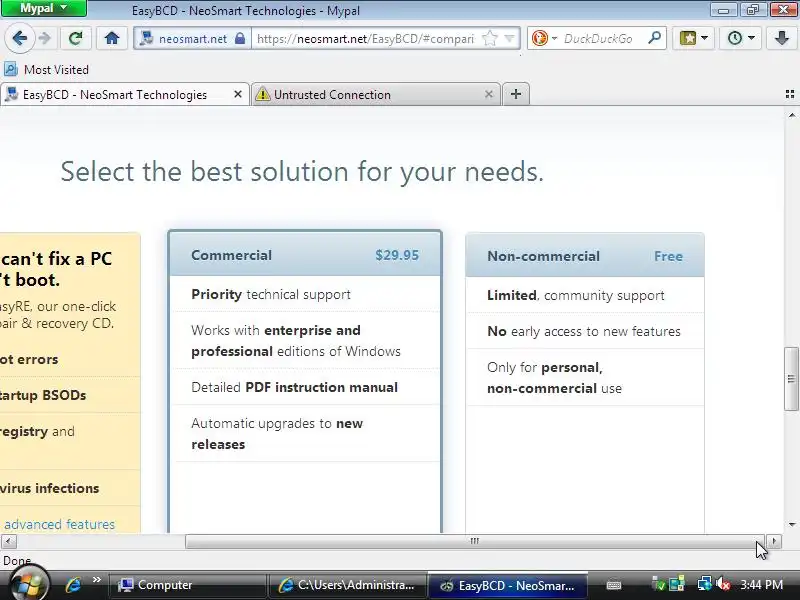Viewport: 800px width, 600px height.
Task: Click the horizontal scrollbar thumb
Action: coord(474,541)
